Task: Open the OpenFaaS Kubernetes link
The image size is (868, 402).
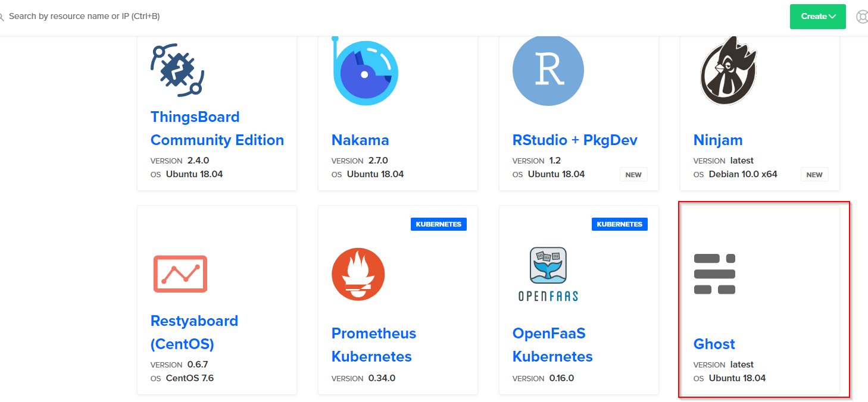Action: click(552, 345)
